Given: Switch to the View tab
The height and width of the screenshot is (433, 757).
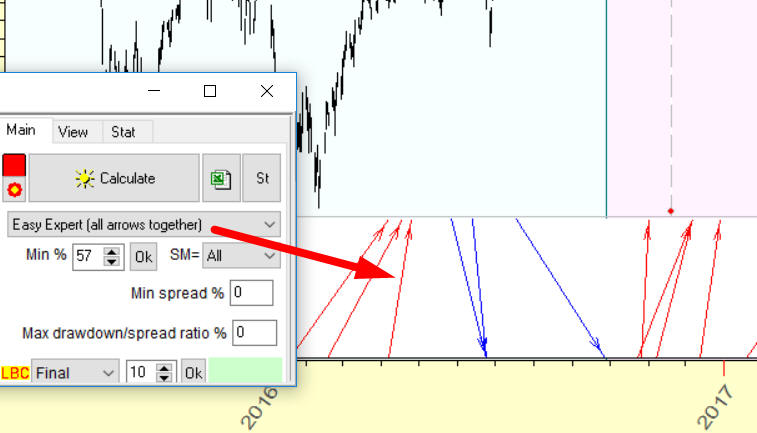Looking at the screenshot, I should click(x=73, y=131).
